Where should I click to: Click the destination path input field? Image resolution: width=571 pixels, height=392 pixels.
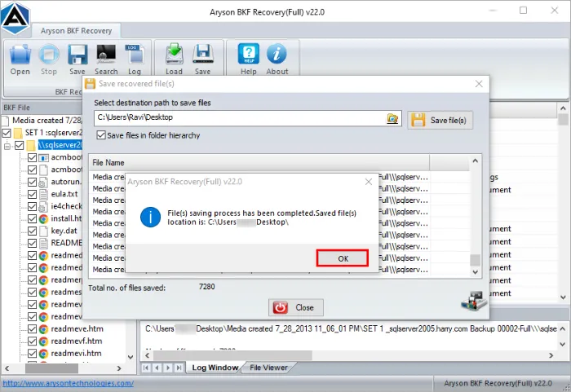coord(248,118)
